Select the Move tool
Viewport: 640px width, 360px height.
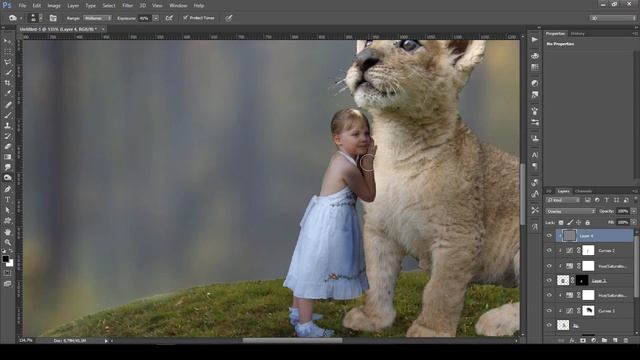click(7, 41)
